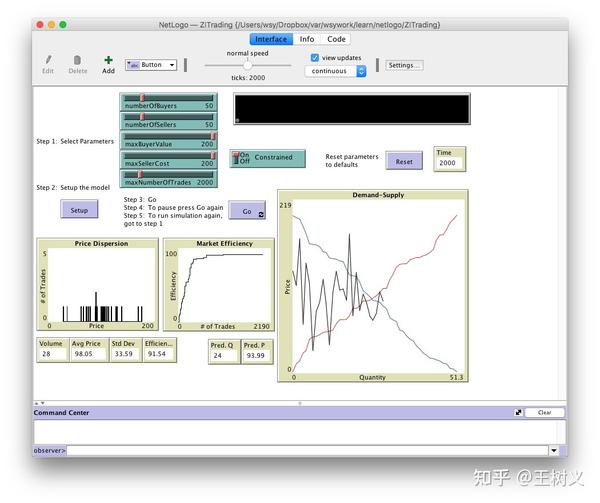Click the Button widget type icon

click(133, 65)
